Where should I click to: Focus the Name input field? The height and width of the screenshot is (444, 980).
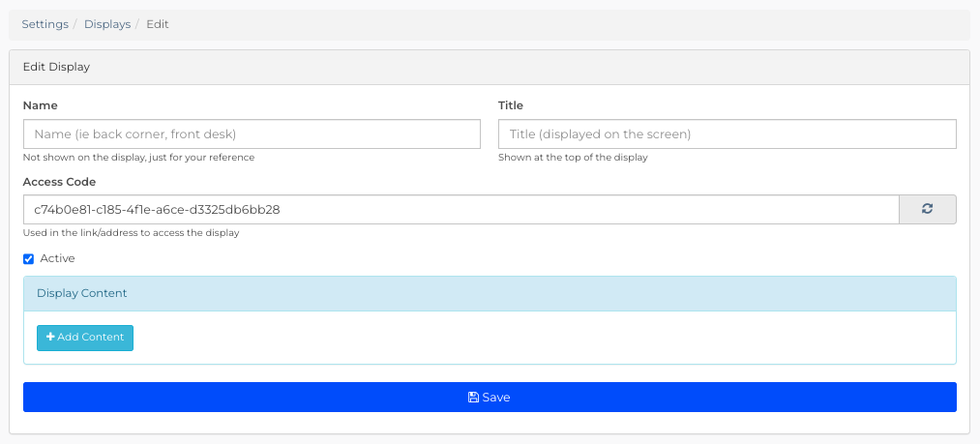(252, 133)
